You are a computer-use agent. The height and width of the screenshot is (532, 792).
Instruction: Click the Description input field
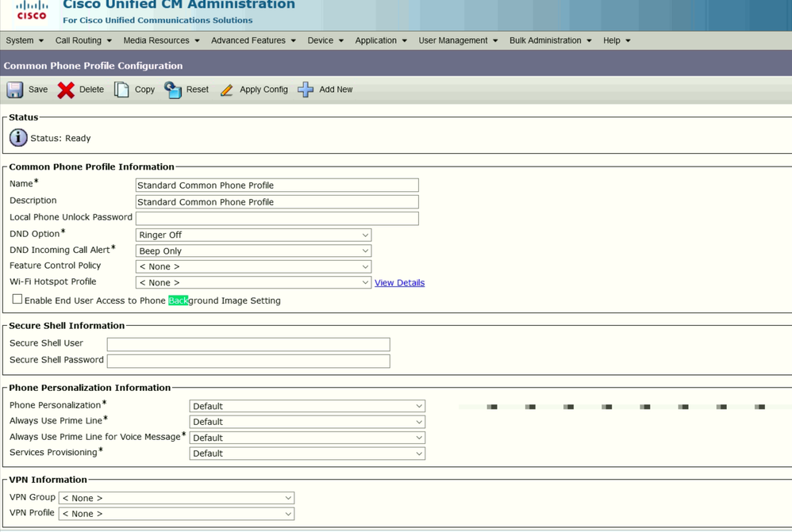(277, 202)
